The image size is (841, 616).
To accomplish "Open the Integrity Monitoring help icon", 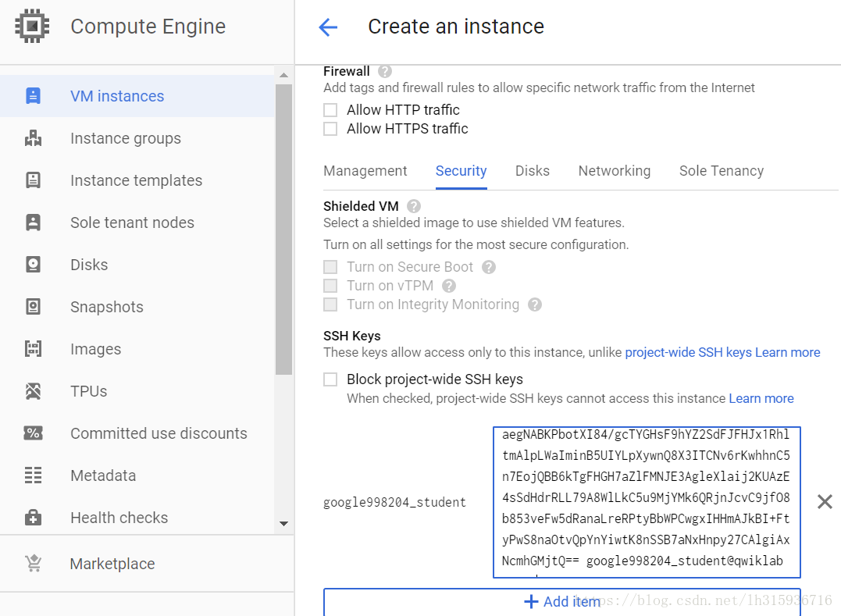I will [x=535, y=304].
